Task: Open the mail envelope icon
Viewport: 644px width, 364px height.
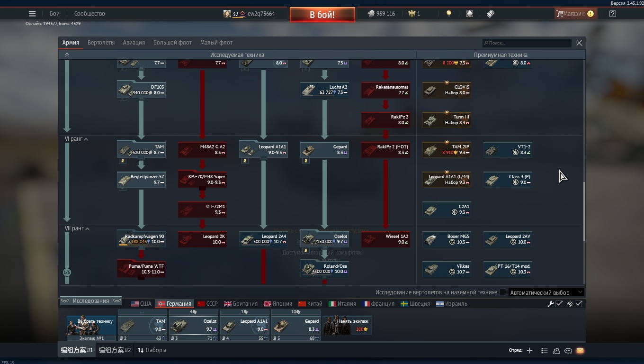Action: (x=580, y=351)
